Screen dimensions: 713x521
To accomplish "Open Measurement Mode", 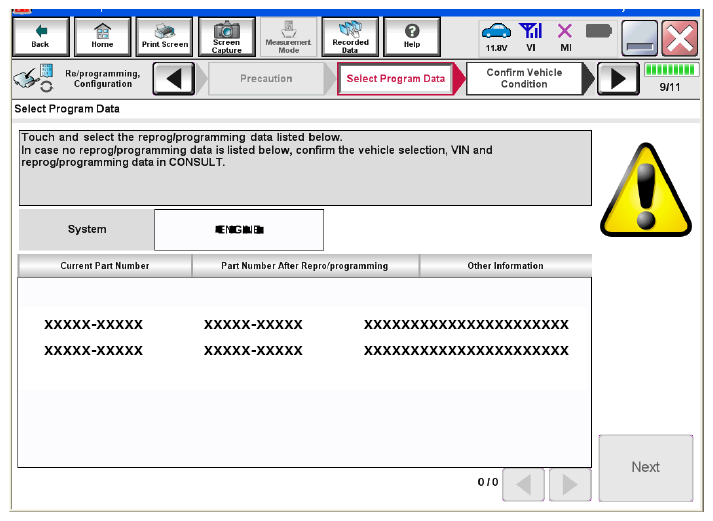I will point(288,36).
